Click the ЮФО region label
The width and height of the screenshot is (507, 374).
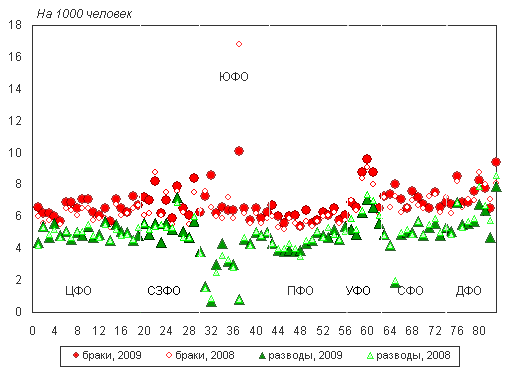pyautogui.click(x=234, y=77)
